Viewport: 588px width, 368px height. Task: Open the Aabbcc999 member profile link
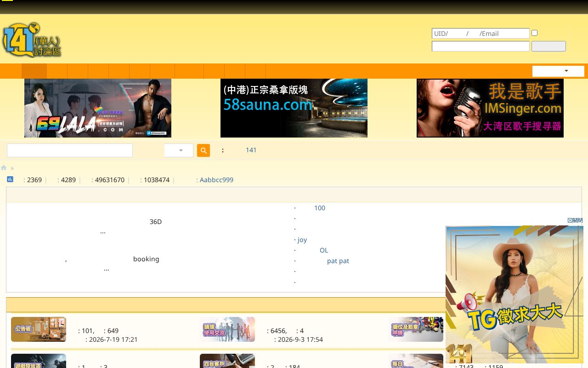[x=216, y=180]
